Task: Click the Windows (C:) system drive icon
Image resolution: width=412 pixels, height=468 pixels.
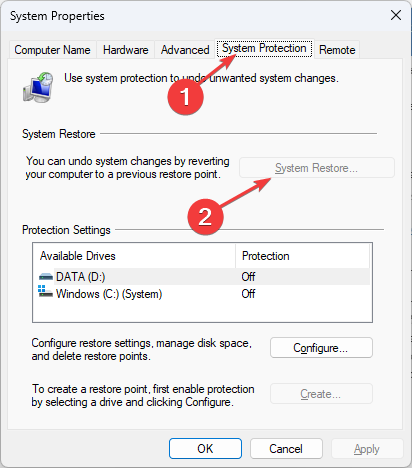Action: coord(45,291)
